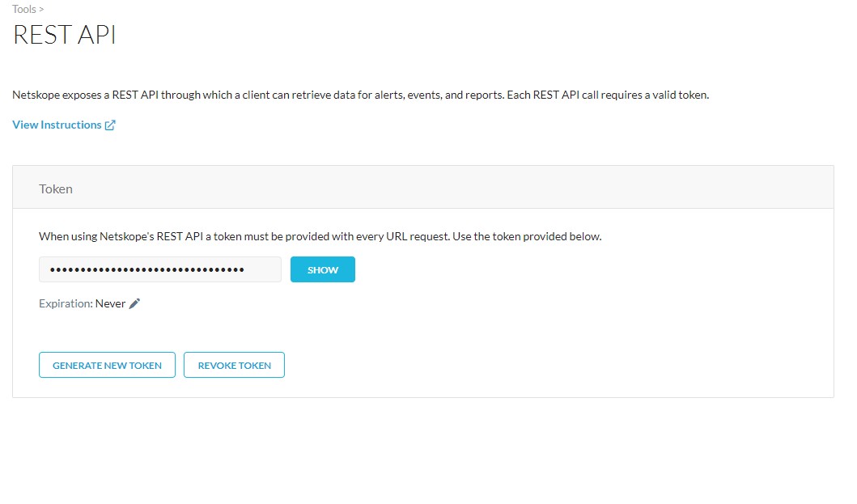Click the Tools > breadcrumb arrow
857x504 pixels.
coord(39,9)
